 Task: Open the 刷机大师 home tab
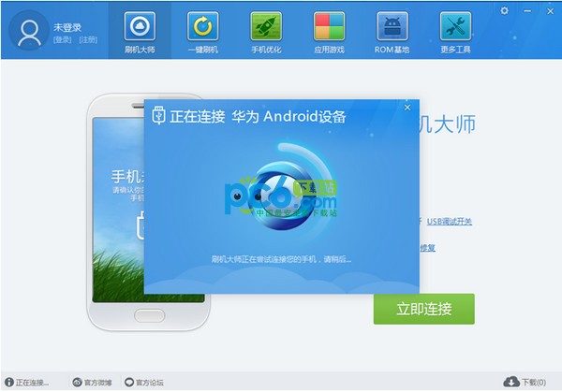(x=140, y=32)
